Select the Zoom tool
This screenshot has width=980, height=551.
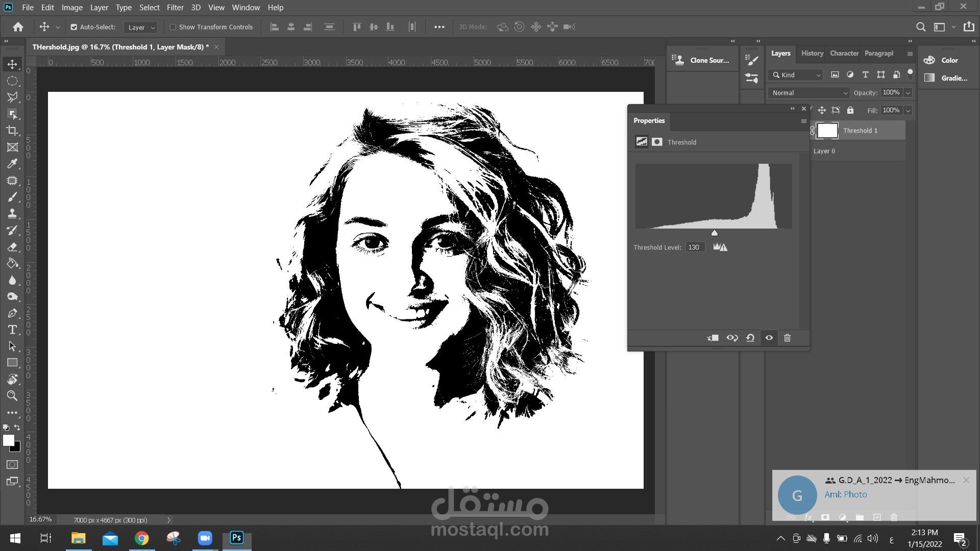12,396
